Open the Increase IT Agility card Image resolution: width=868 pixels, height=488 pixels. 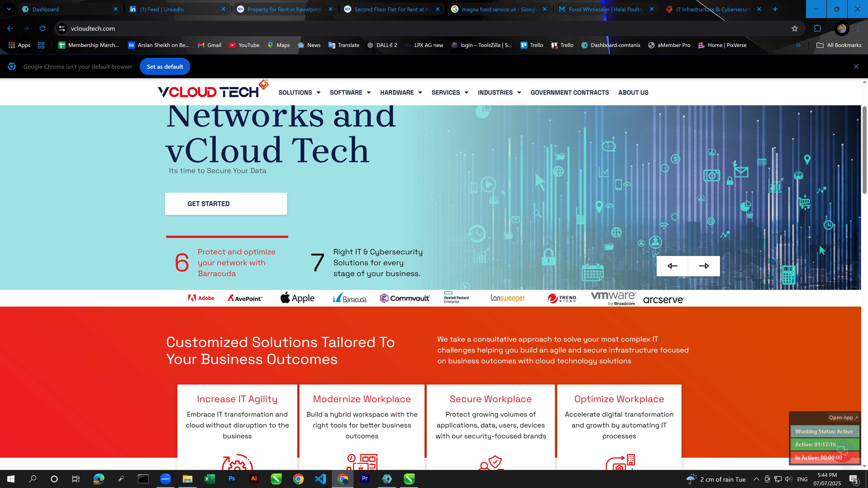237,427
